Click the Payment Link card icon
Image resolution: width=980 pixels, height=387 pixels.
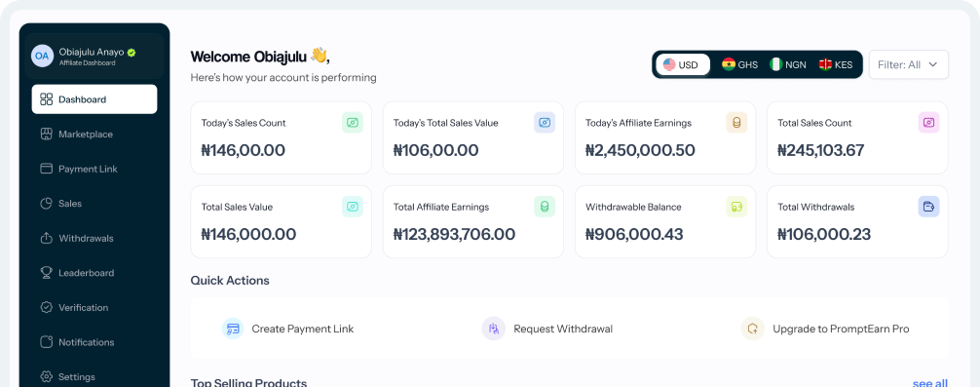click(46, 169)
